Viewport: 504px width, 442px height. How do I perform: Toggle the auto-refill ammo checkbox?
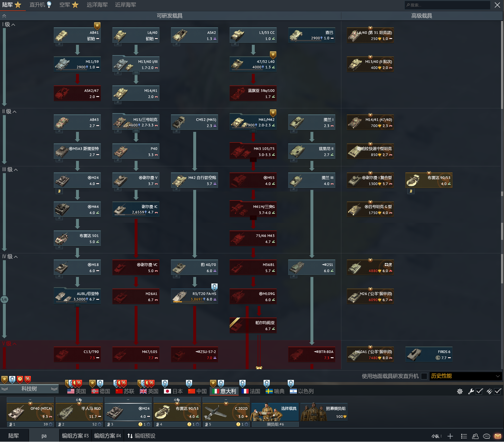(498, 391)
